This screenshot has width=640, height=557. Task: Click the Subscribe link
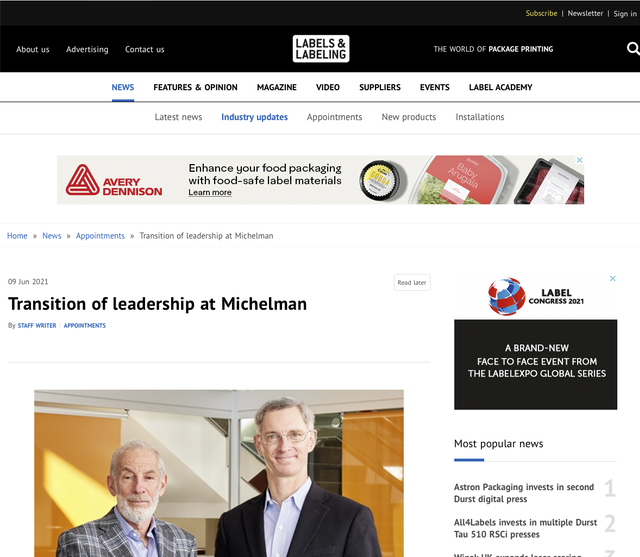click(541, 13)
